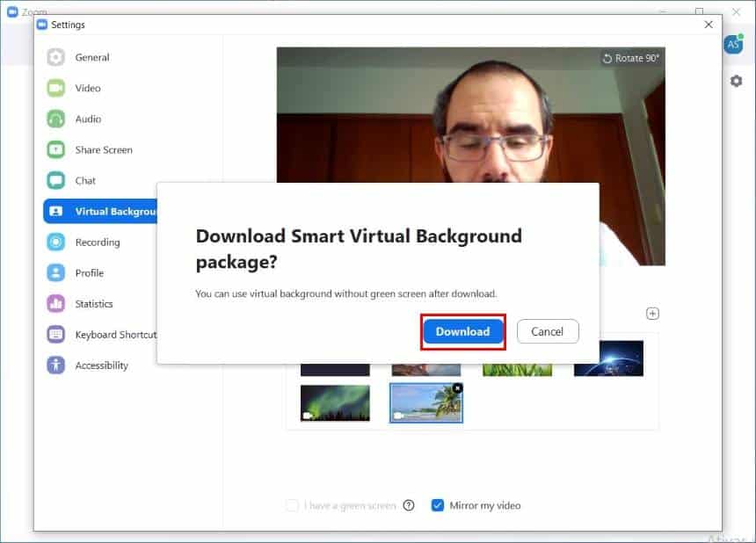
Task: Click the Share Screen icon in sidebar
Action: (x=56, y=150)
